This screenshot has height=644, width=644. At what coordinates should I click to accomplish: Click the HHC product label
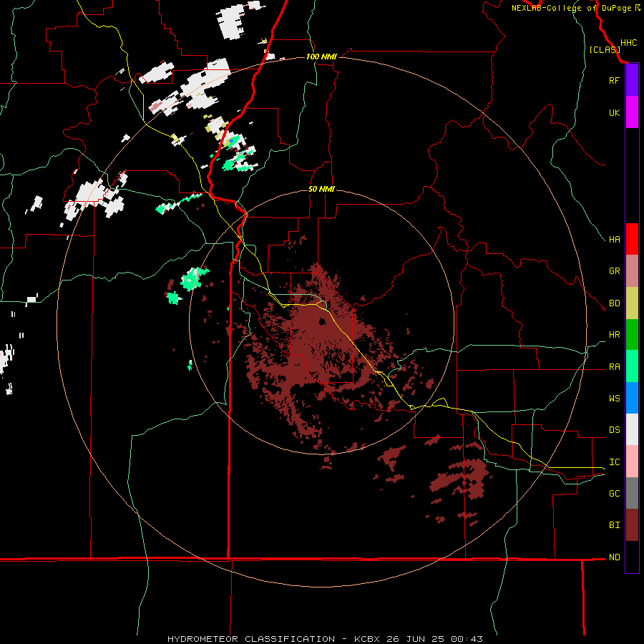[x=628, y=43]
